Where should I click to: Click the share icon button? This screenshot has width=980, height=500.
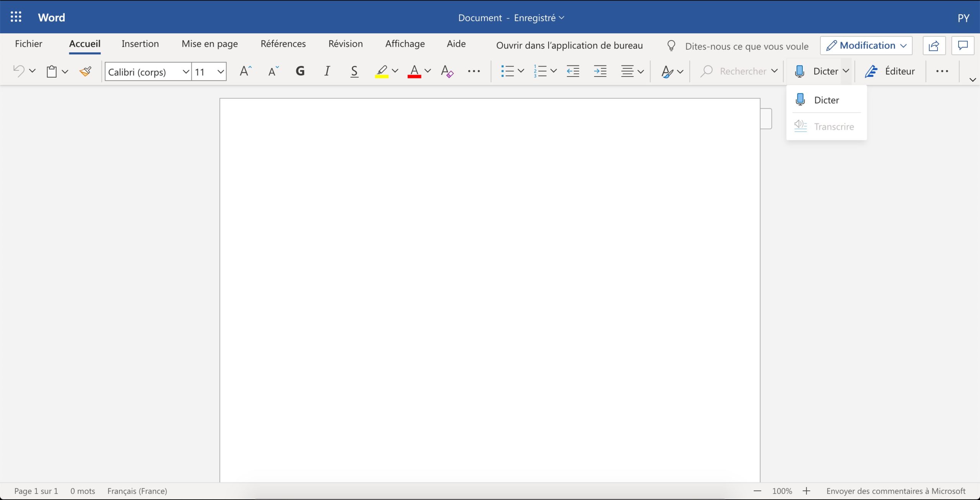coord(934,46)
